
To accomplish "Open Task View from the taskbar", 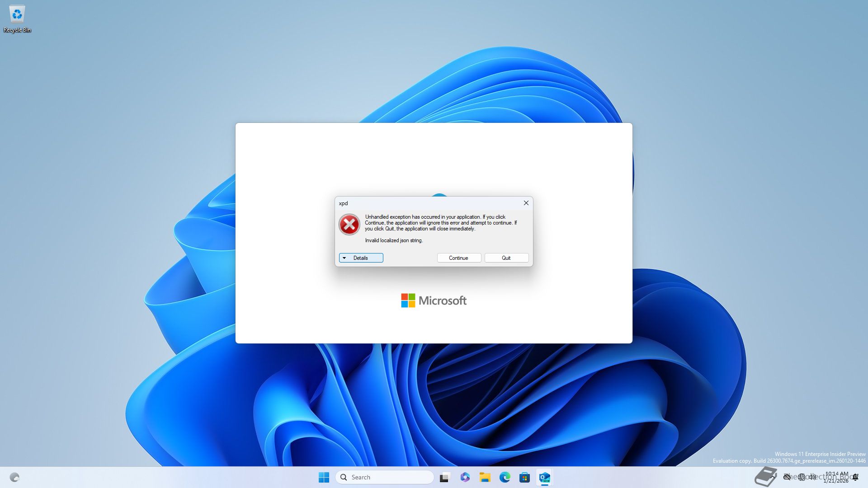I will point(445,477).
